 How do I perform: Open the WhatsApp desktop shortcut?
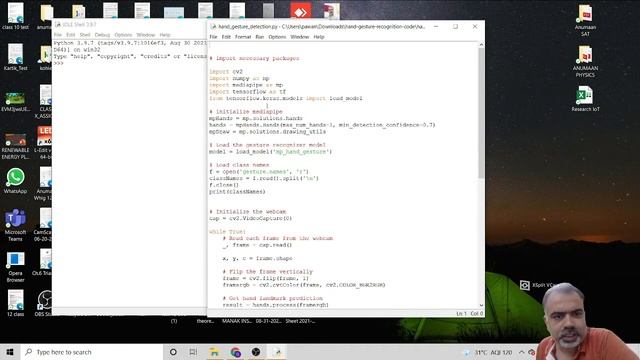16,181
